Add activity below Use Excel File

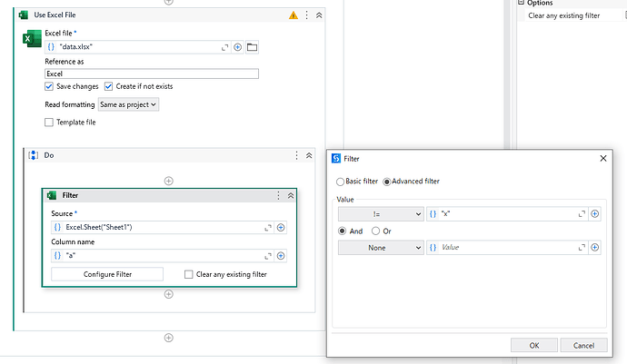coord(169,338)
